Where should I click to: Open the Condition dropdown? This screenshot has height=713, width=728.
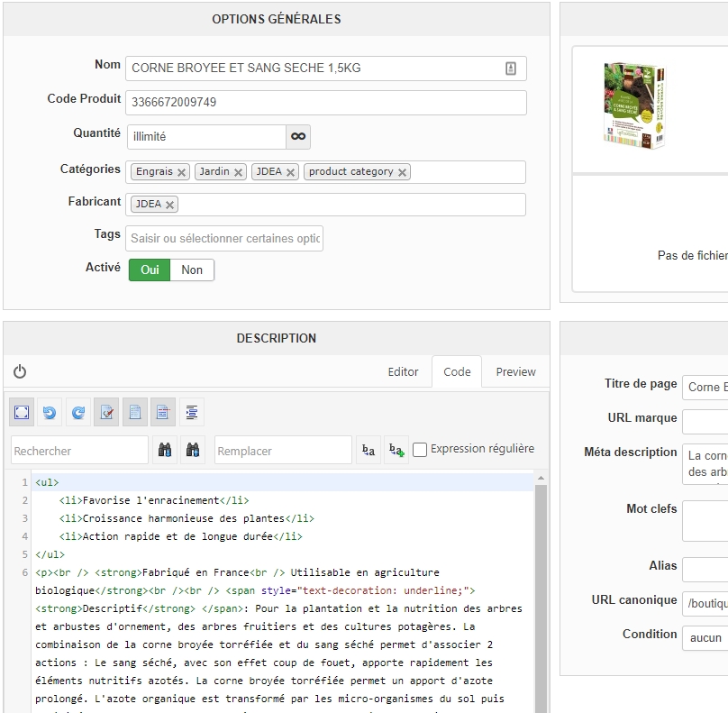705,637
